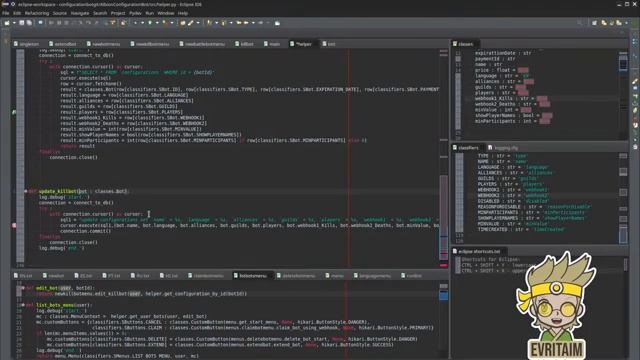The image size is (640, 360).
Task: Open the Window menu
Action: coord(166,13)
